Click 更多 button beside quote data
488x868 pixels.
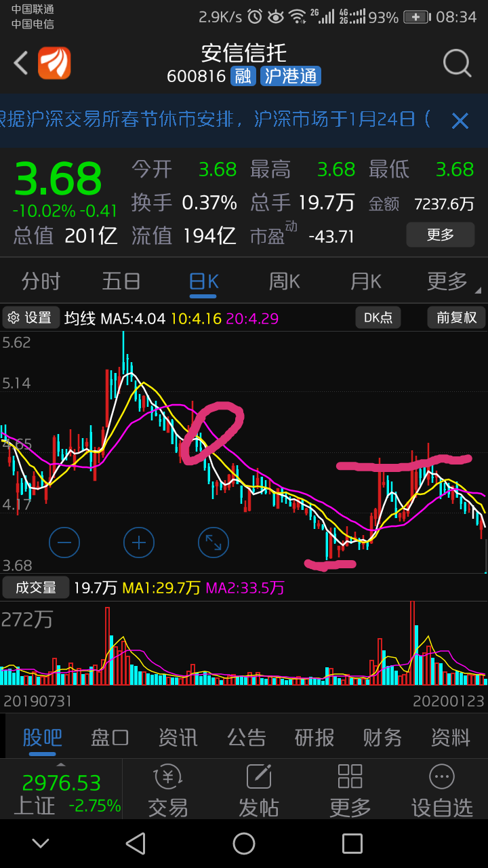[x=441, y=235]
